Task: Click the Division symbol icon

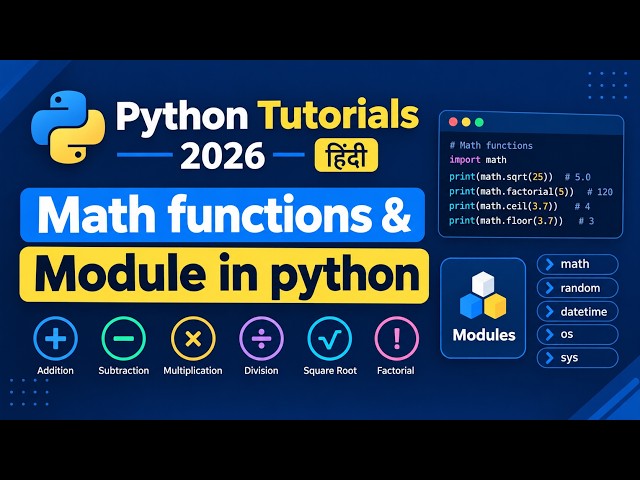Action: [261, 338]
